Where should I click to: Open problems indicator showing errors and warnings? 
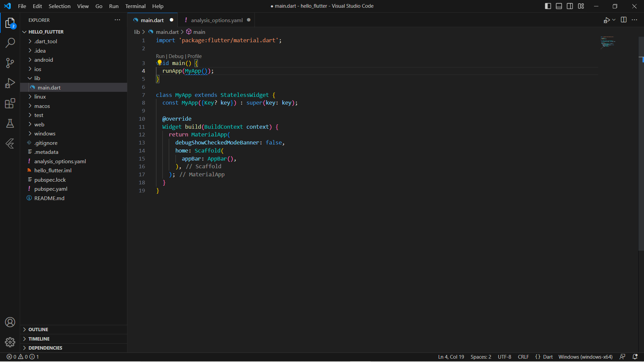(x=23, y=357)
